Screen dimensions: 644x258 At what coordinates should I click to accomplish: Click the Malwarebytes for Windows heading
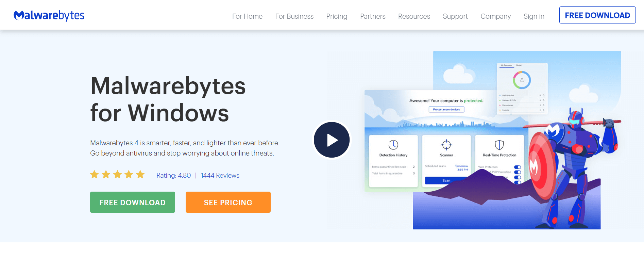[x=168, y=99]
